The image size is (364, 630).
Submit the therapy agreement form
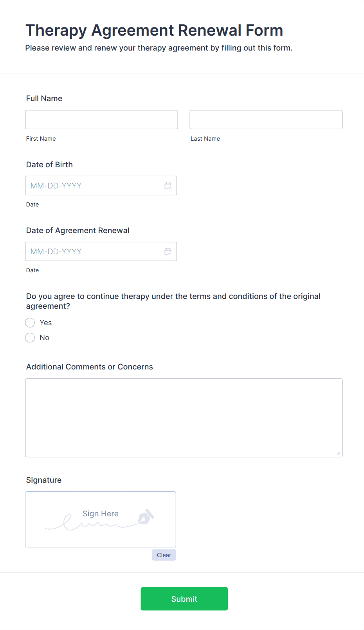coord(184,599)
